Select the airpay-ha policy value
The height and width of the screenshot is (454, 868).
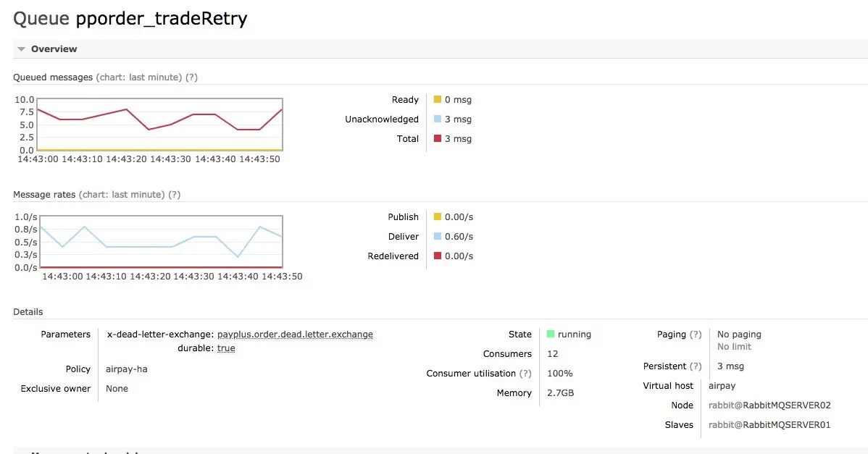tap(127, 369)
